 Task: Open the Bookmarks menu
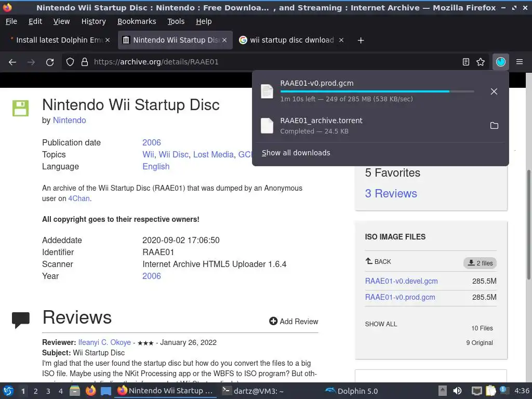[137, 21]
